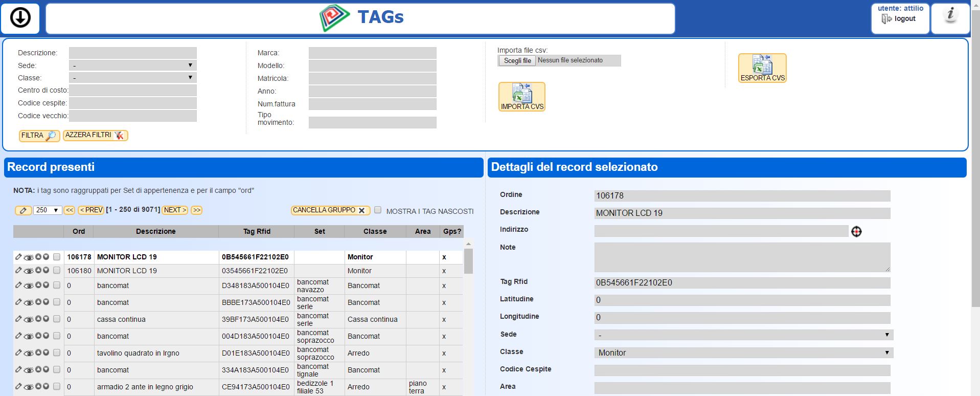Click the ESPORTA CVS export icon

762,68
